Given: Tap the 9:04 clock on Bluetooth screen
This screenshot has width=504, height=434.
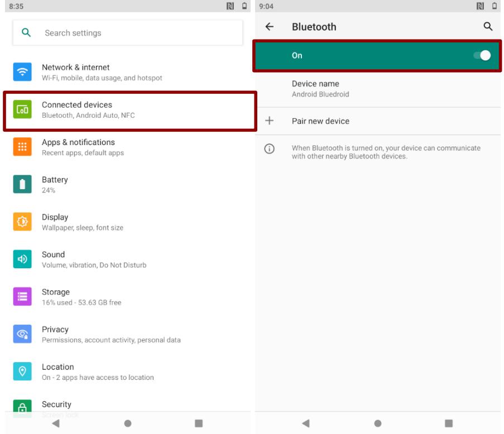Looking at the screenshot, I should [x=266, y=6].
